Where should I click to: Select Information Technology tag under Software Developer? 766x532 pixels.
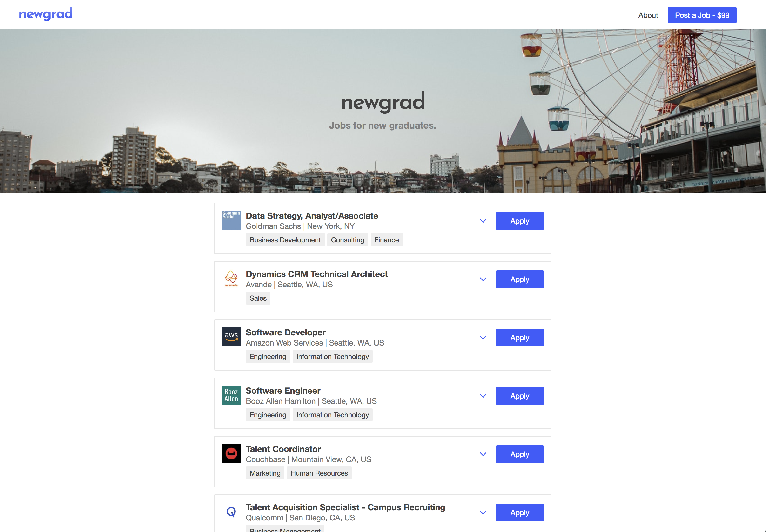332,357
